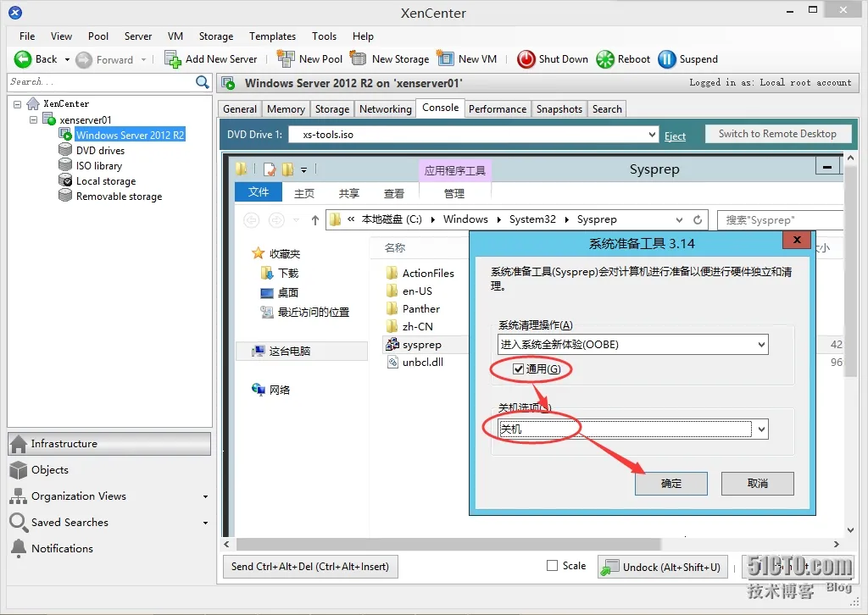Select 这台电脑 in the Explorer sidebar
Screen dimensions: 868x615
(302, 351)
